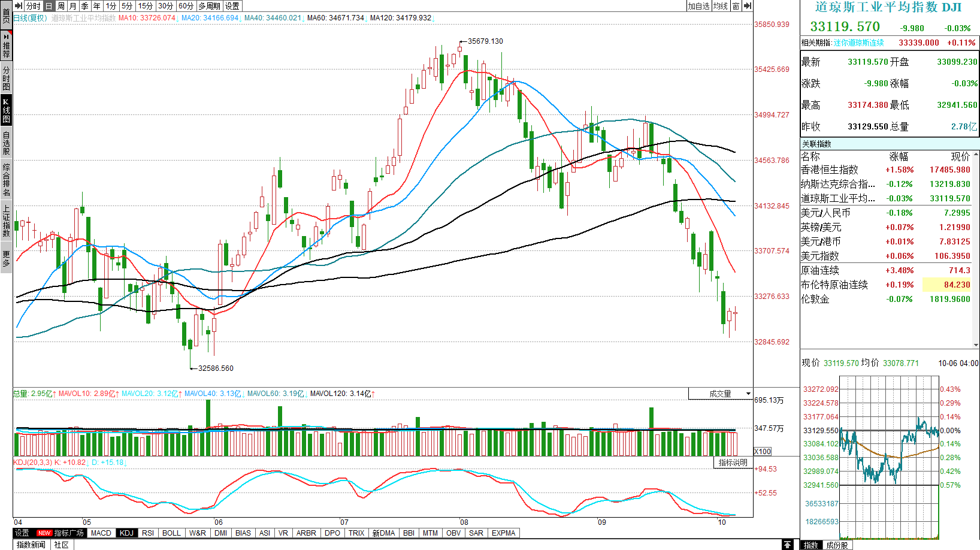Open 综合排名 in left sidebar
This screenshot has height=550, width=980.
coord(6,179)
